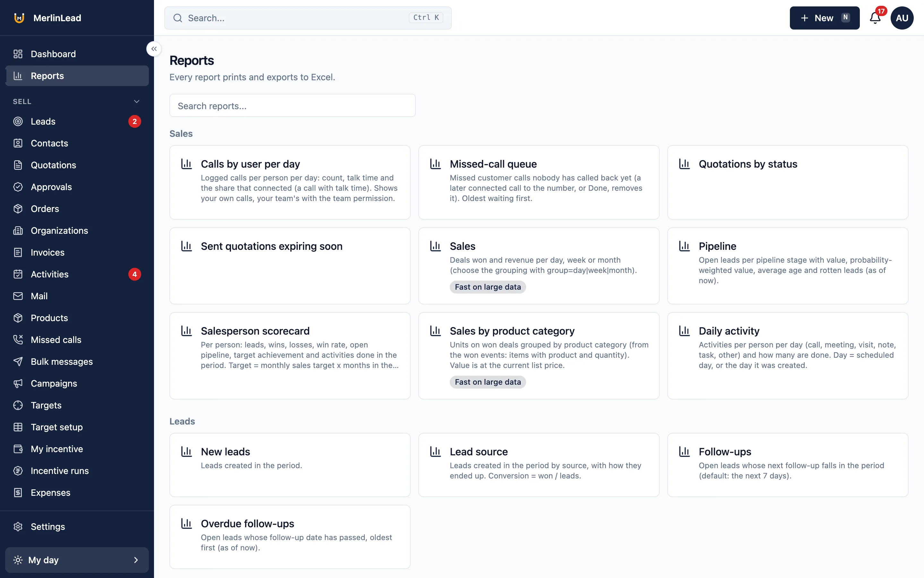Image resolution: width=924 pixels, height=578 pixels.
Task: Click the Contacts icon in sidebar
Action: [18, 143]
